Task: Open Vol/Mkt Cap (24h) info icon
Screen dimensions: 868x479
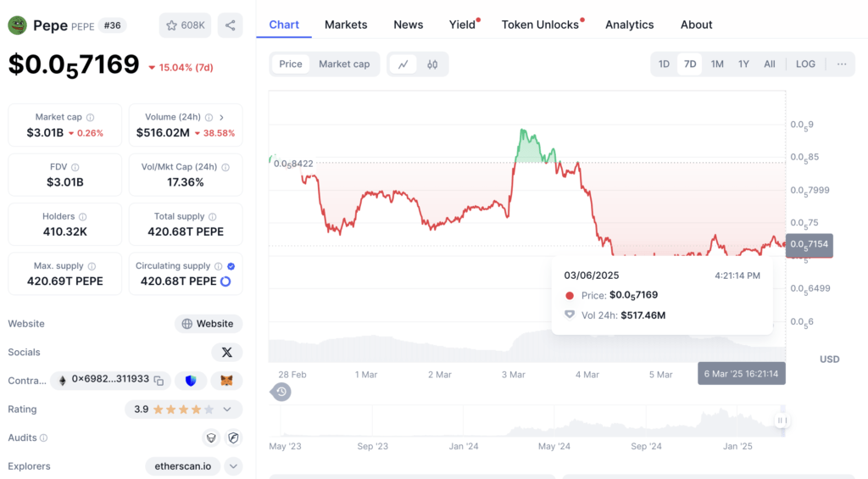Action: point(225,167)
